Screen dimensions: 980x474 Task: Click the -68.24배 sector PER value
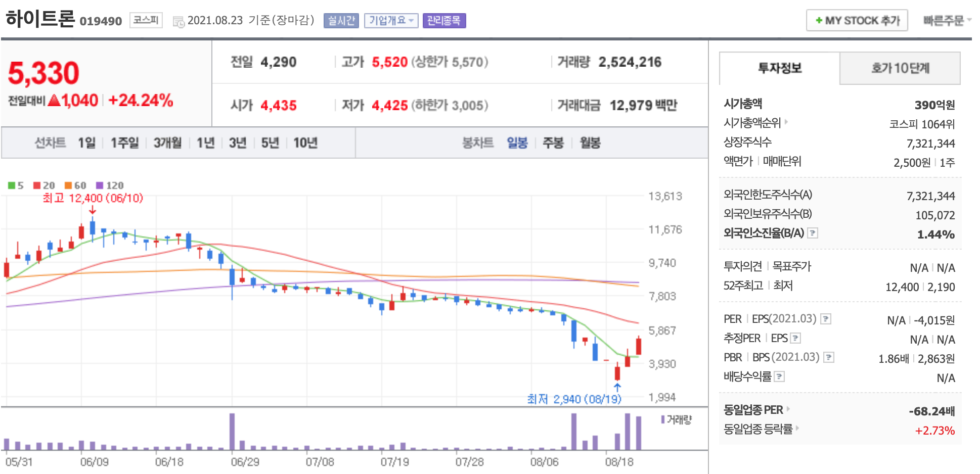point(931,411)
